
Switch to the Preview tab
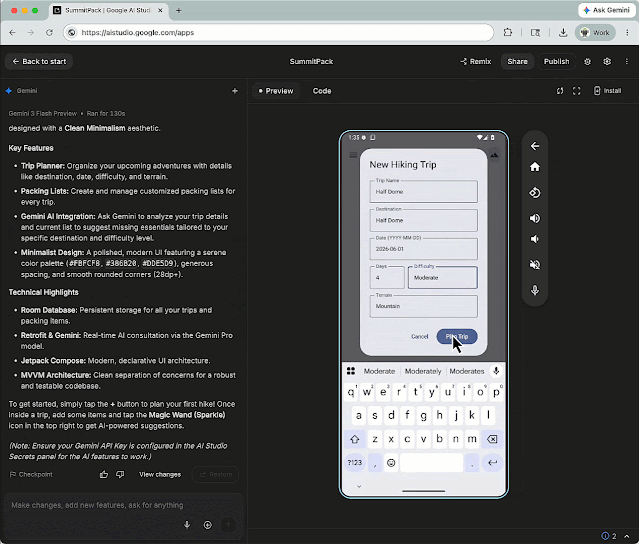tap(276, 91)
